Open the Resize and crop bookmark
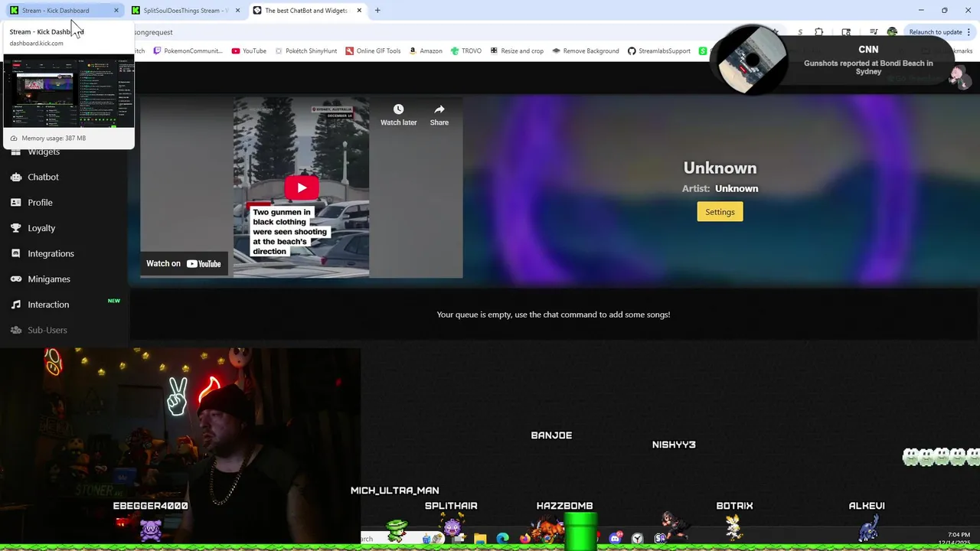This screenshot has width=980, height=551. point(517,51)
